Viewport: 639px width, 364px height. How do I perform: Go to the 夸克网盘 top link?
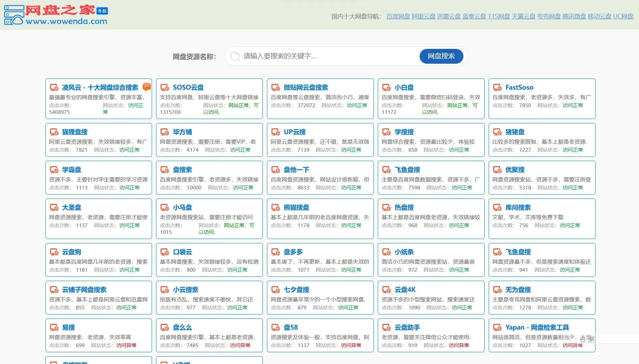click(549, 17)
